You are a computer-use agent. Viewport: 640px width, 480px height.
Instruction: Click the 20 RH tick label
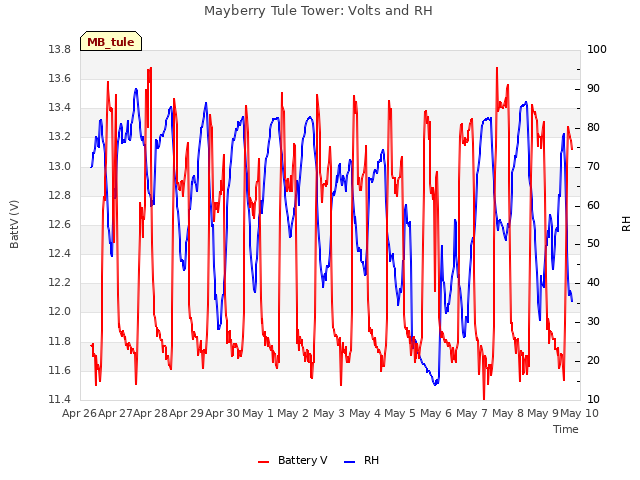pos(593,360)
